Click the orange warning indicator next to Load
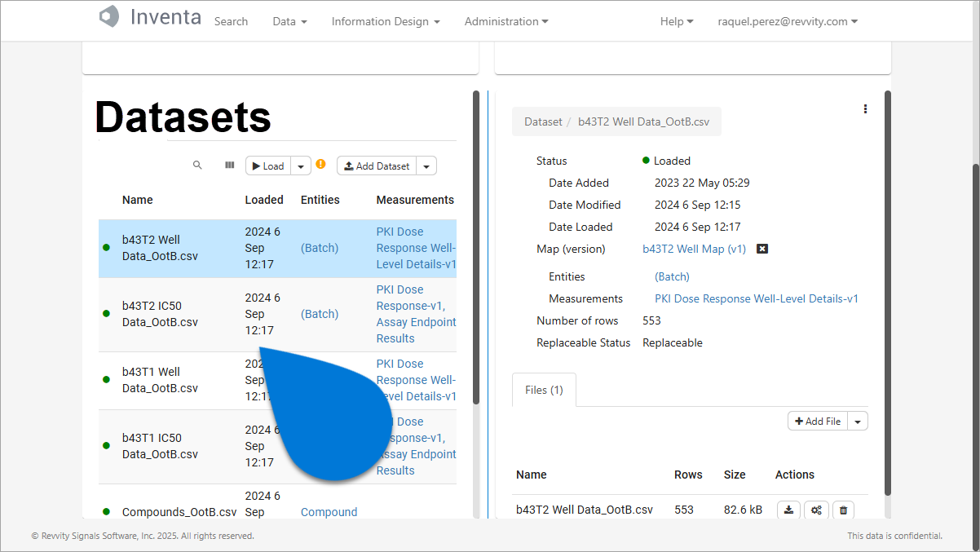The height and width of the screenshot is (552, 980). pos(320,164)
